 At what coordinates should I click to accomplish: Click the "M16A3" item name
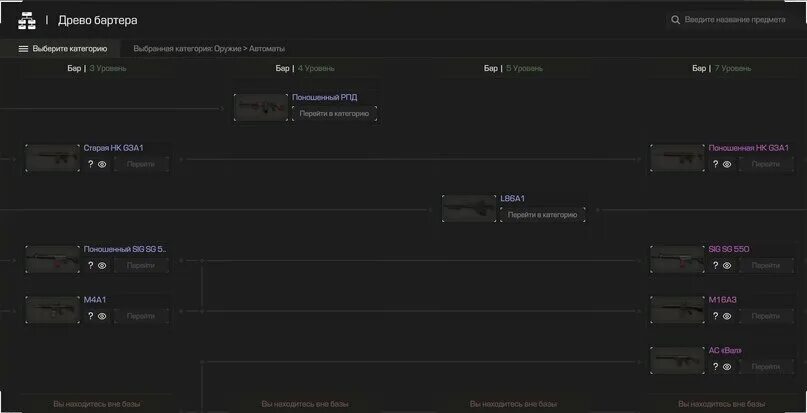(x=723, y=300)
